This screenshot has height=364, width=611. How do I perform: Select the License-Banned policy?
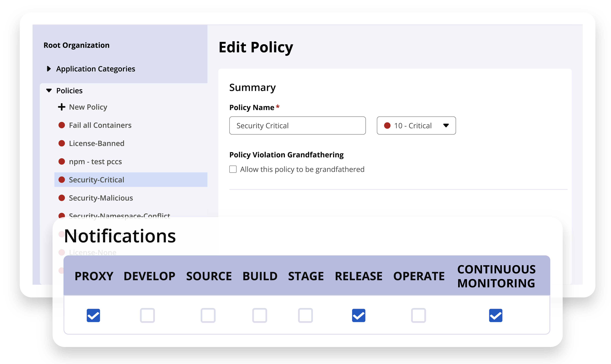pos(96,143)
